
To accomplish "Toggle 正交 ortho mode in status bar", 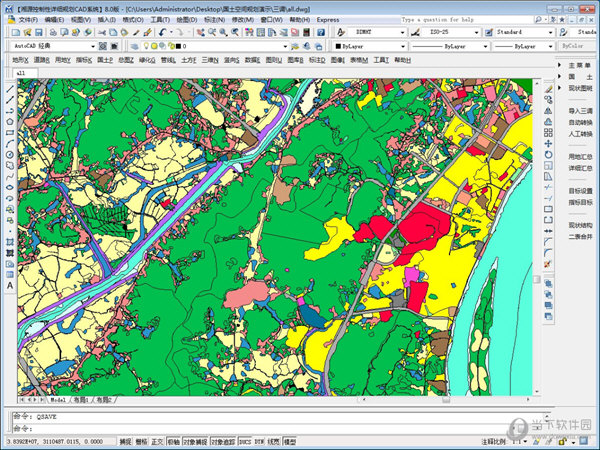I will pos(157,440).
